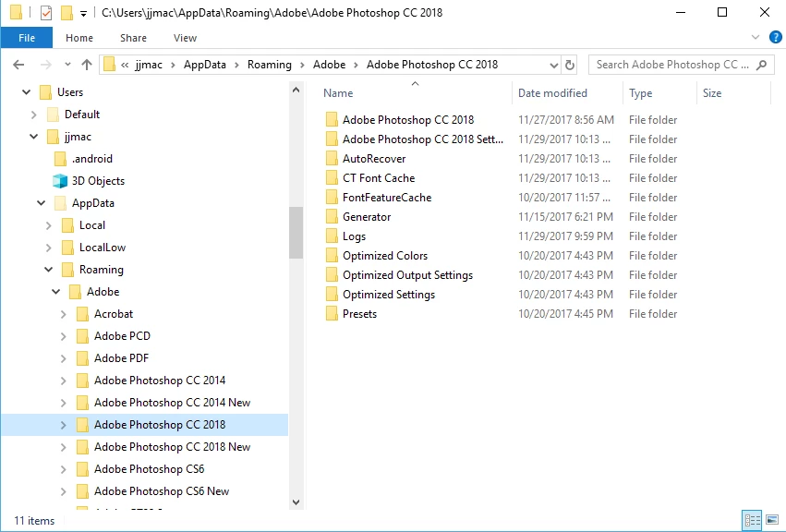Click Adobe in the address breadcrumb

click(330, 65)
